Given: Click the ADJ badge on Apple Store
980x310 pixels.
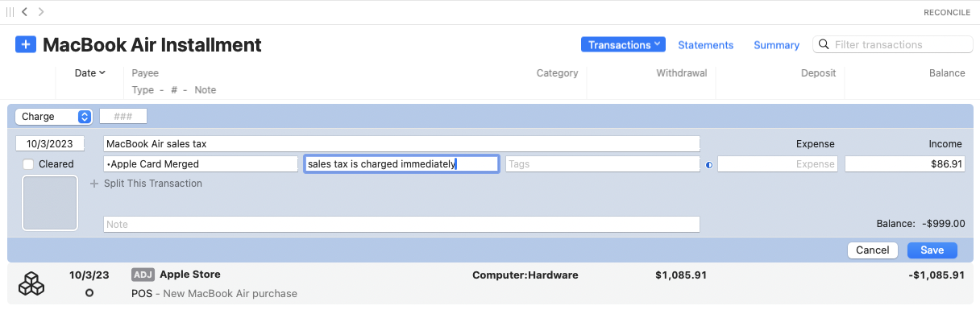Looking at the screenshot, I should pos(143,275).
